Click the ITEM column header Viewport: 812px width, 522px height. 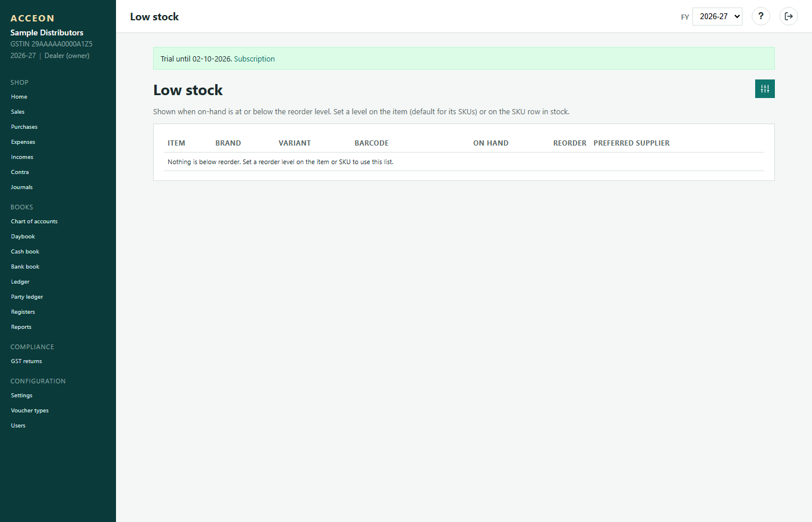tap(176, 143)
